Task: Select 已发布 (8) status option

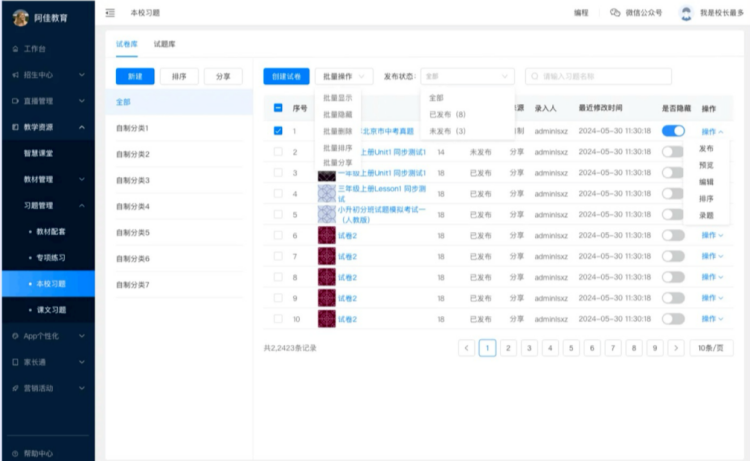Action: 447,114
